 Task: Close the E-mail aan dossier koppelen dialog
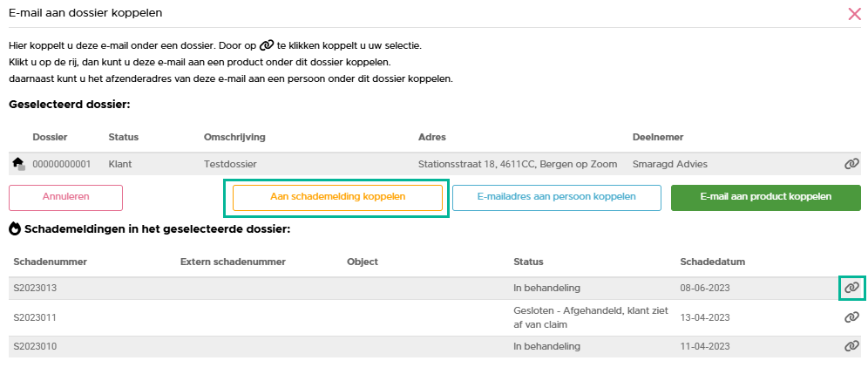(854, 13)
